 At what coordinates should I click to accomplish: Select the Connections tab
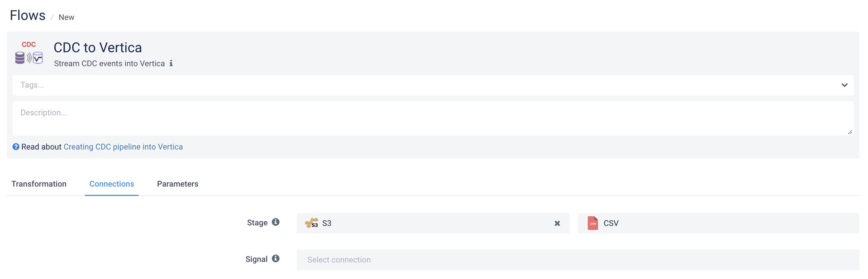[112, 184]
